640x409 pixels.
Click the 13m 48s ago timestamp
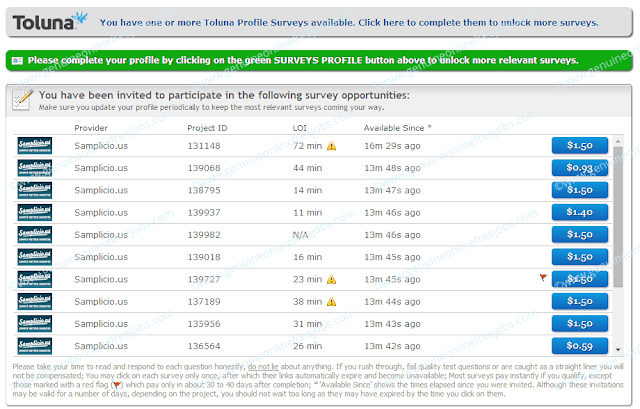click(x=392, y=168)
